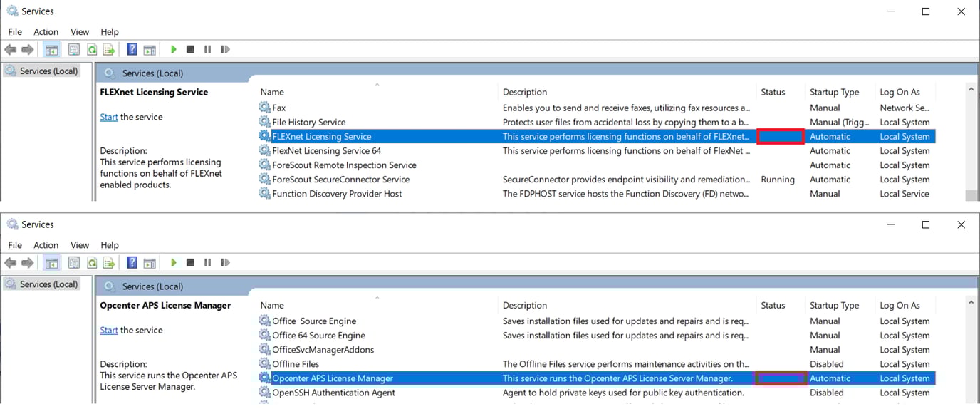Toggle Show/Hide Action Pane in lower window
The width and height of the screenshot is (980, 409).
tap(150, 262)
